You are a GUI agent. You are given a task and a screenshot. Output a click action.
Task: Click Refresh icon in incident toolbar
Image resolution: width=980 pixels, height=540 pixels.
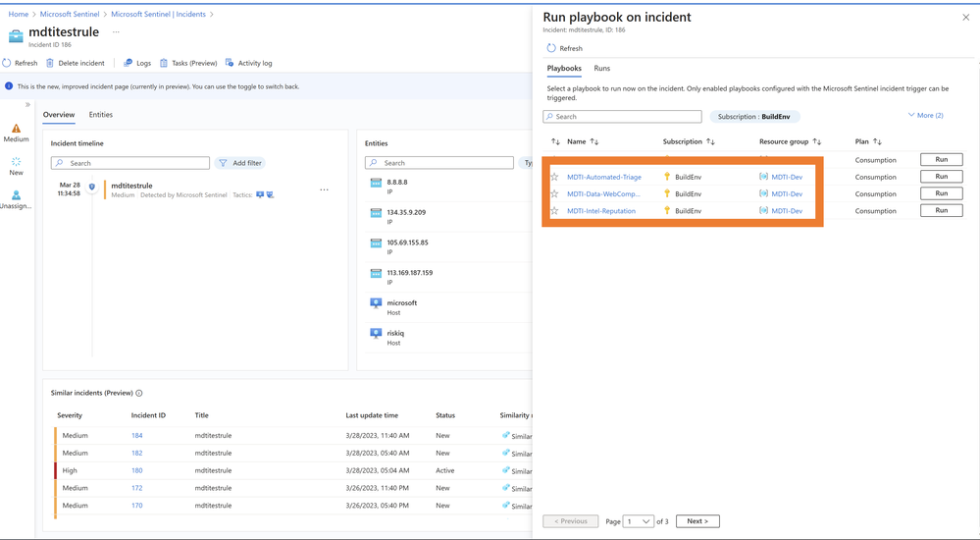coord(7,63)
